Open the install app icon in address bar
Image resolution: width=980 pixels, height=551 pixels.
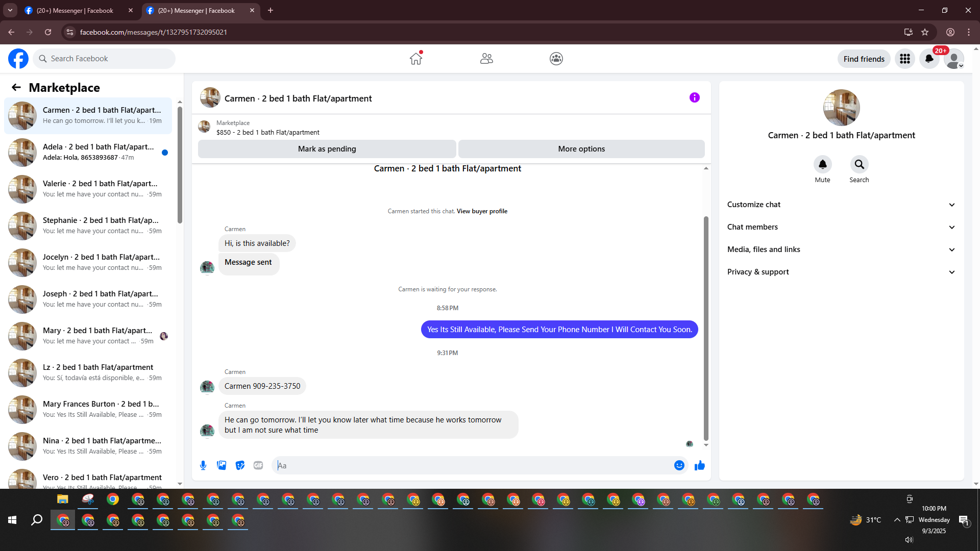point(909,32)
